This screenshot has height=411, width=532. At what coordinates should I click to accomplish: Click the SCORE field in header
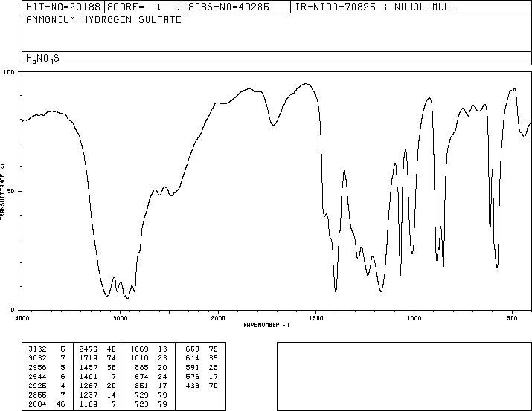[144, 7]
